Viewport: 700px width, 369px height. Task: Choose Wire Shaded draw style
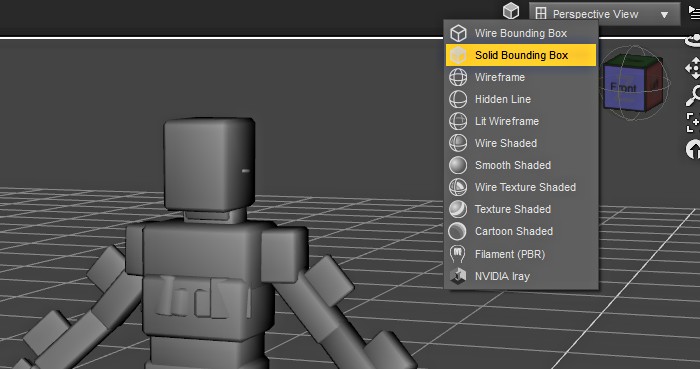click(x=521, y=143)
